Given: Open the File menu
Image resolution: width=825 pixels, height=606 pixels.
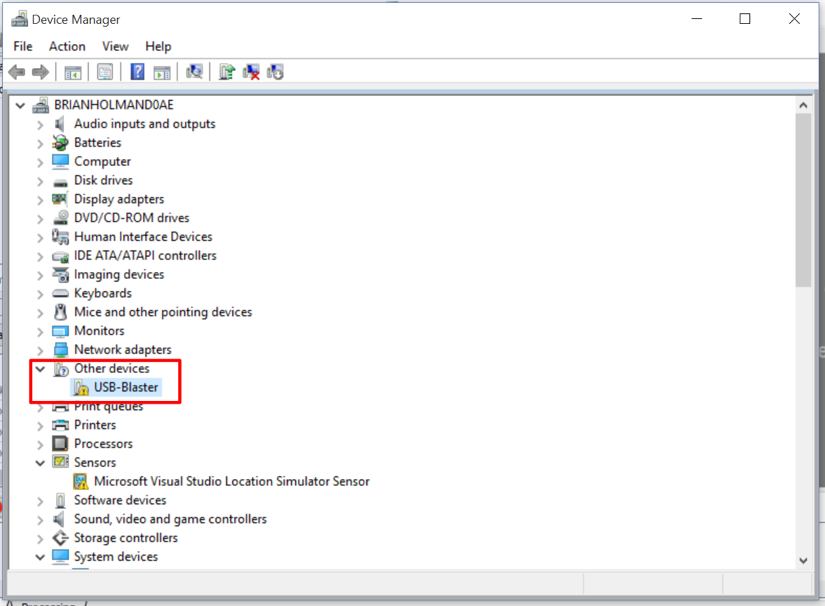Looking at the screenshot, I should point(23,46).
